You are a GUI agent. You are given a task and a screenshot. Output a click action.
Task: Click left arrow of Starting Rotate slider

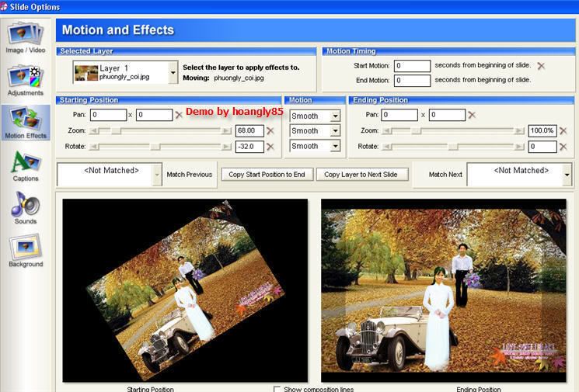tap(94, 147)
